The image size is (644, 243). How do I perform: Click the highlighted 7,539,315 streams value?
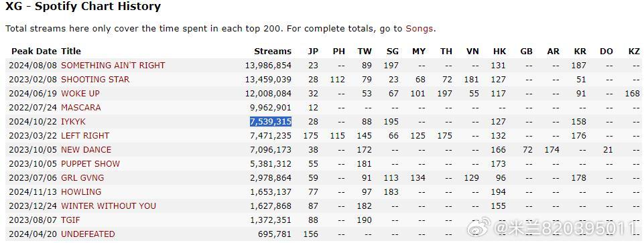pyautogui.click(x=271, y=122)
